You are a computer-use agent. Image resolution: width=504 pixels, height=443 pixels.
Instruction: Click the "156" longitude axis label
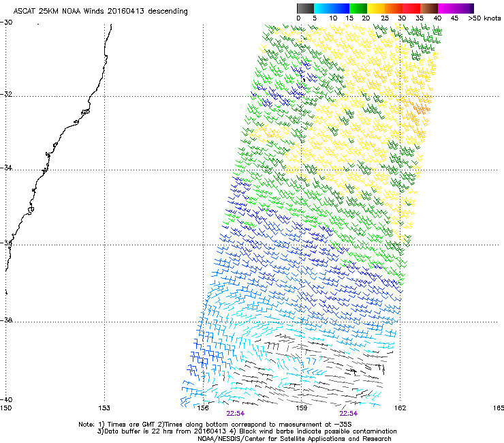(x=203, y=408)
